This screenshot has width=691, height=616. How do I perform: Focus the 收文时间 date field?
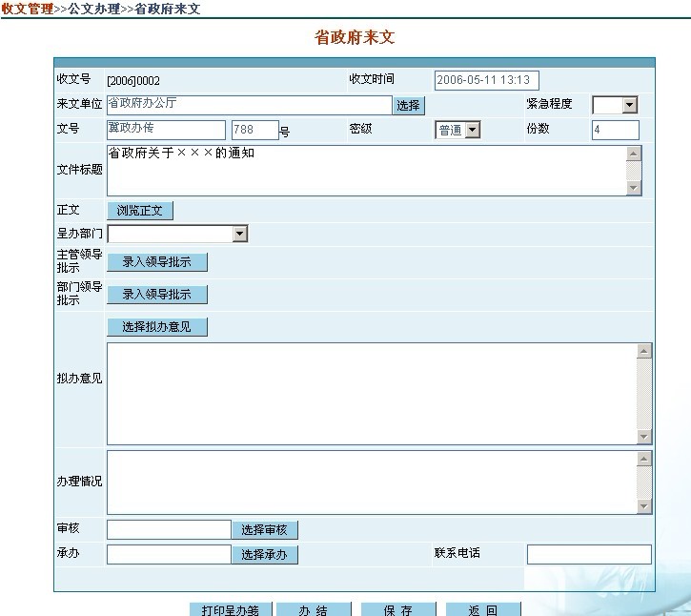click(486, 80)
